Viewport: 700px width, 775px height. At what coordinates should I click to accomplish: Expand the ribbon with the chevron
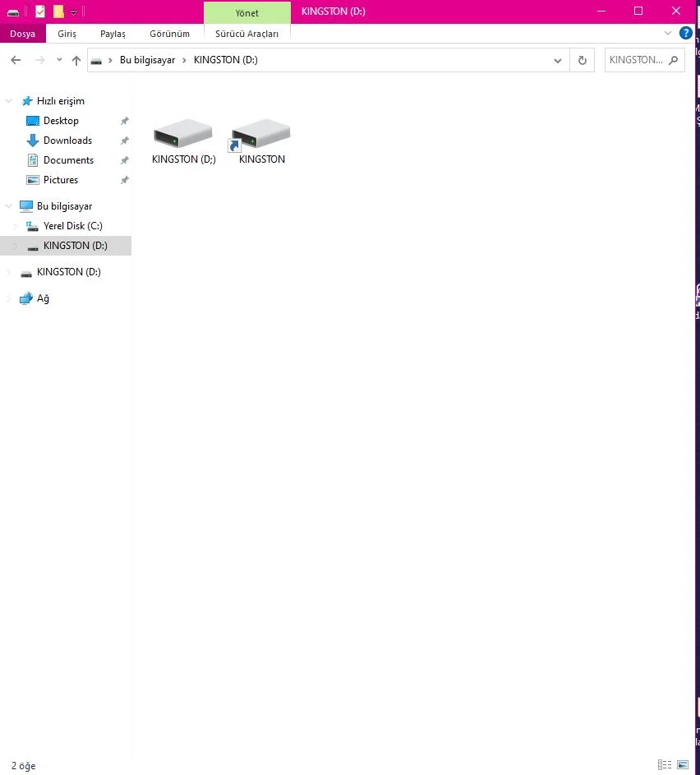668,33
